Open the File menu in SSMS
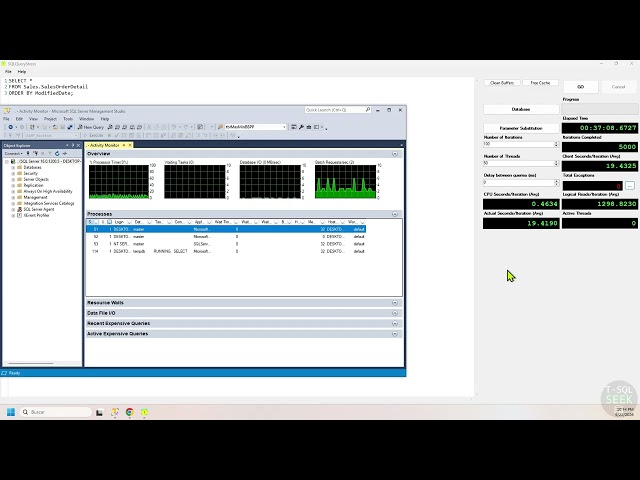Image resolution: width=640 pixels, height=480 pixels. pos(7,119)
